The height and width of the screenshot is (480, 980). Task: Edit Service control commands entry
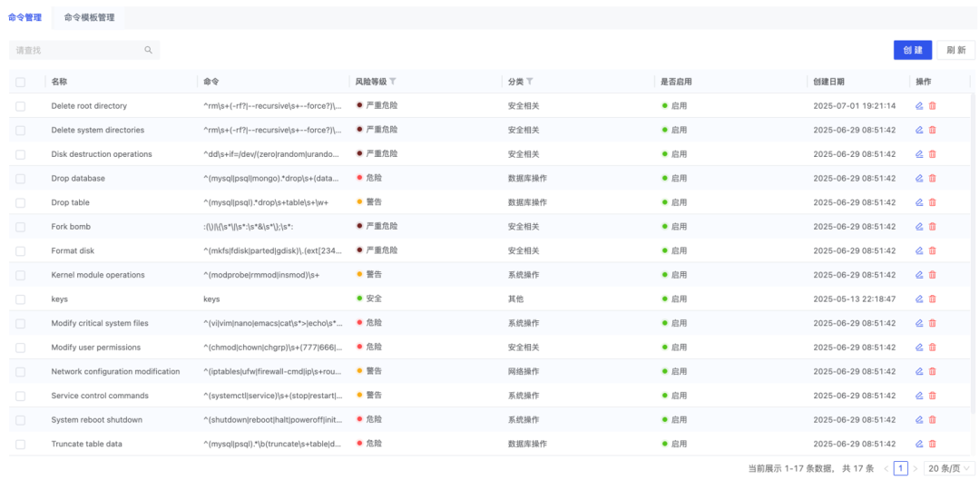[918, 396]
